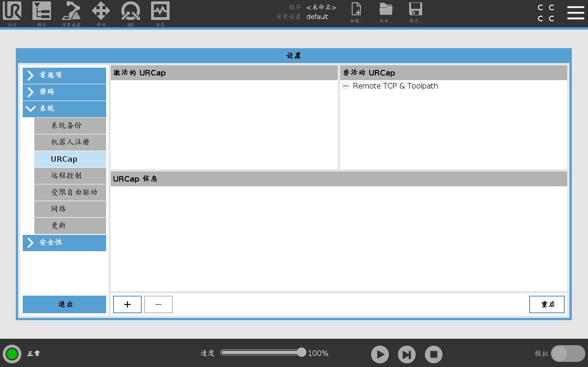Adjust the speed (速度) slider

pyautogui.click(x=263, y=353)
